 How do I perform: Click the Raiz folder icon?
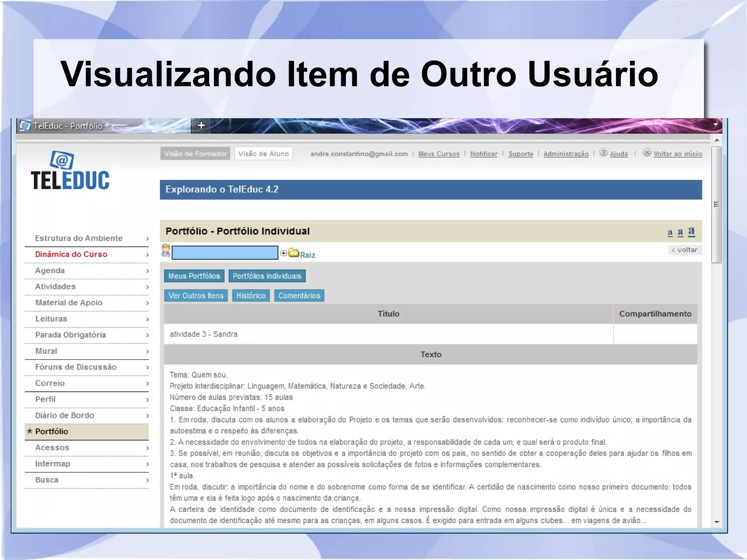(294, 252)
